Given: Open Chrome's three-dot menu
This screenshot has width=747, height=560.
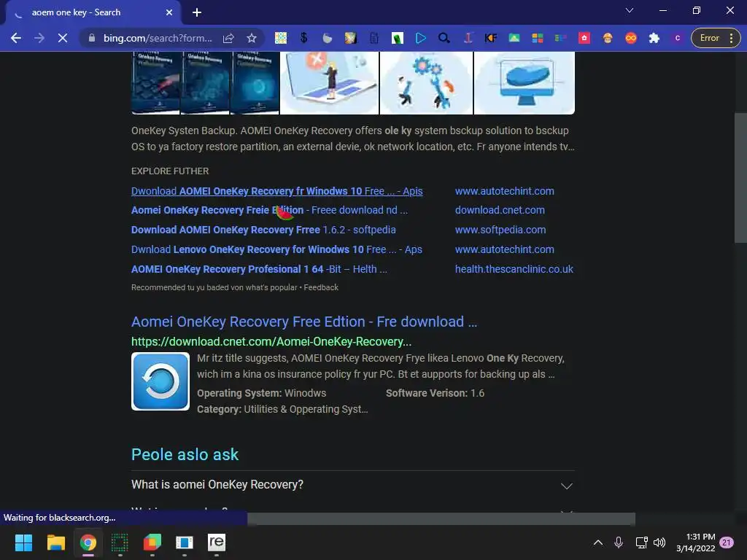Looking at the screenshot, I should pos(731,38).
